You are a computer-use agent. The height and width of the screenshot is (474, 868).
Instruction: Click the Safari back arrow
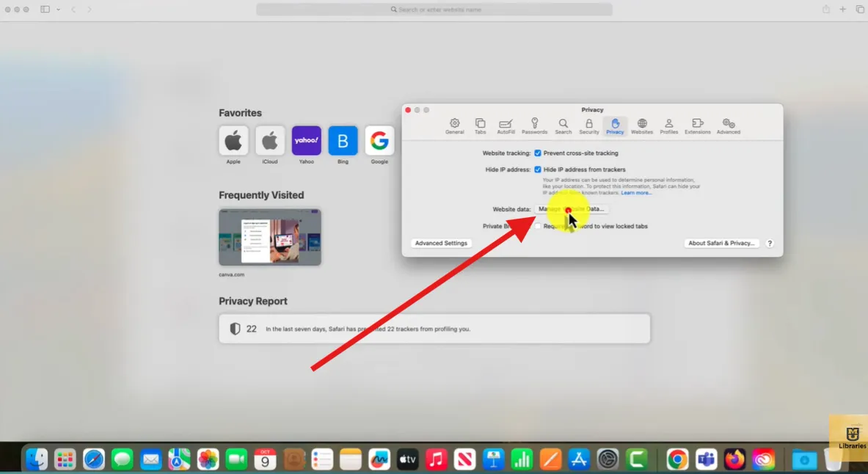(x=73, y=10)
